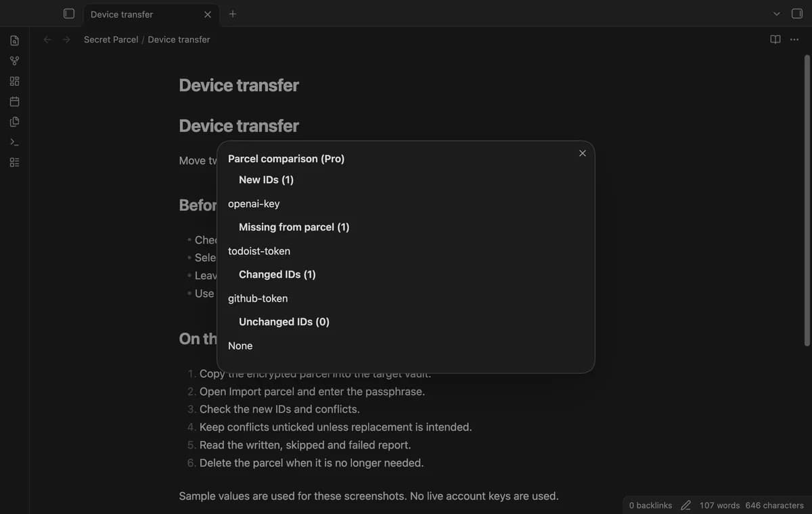Expand the tab list dropdown chevron
812x514 pixels.
point(777,14)
